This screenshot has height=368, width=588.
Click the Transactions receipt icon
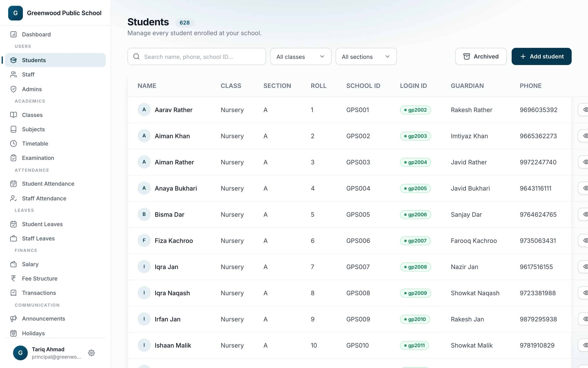point(14,293)
